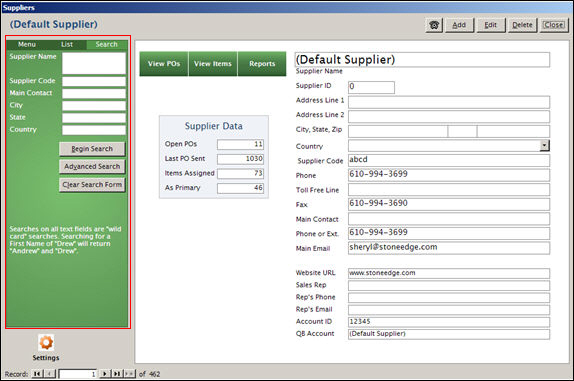Open View Items

click(x=213, y=64)
